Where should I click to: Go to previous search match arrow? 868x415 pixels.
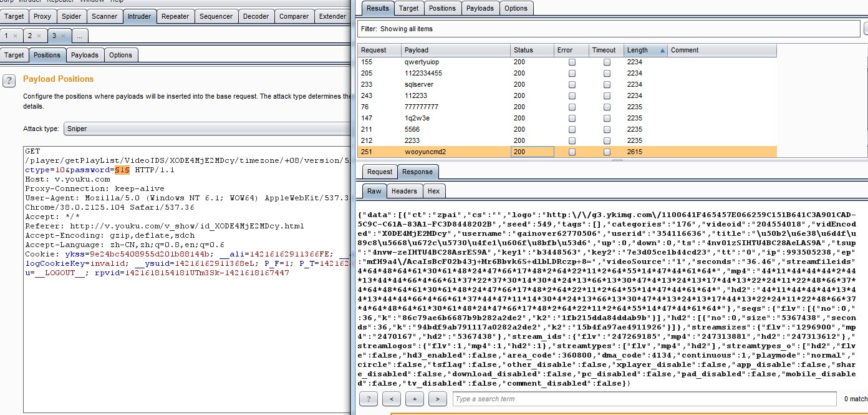391,399
